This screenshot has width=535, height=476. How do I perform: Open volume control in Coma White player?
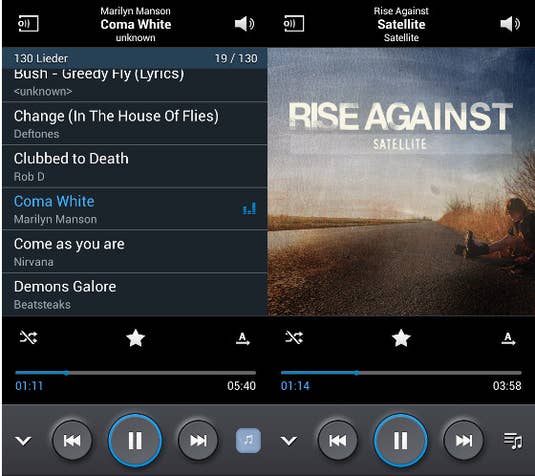pyautogui.click(x=244, y=24)
